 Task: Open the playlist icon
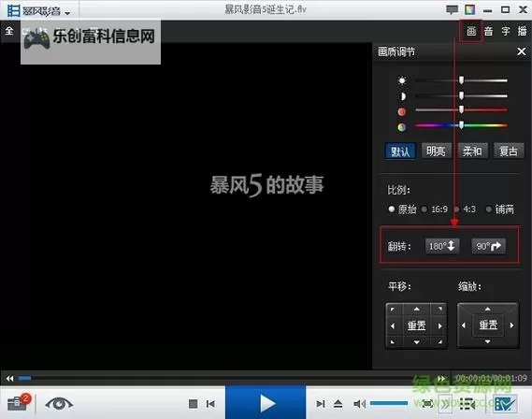[467, 404]
